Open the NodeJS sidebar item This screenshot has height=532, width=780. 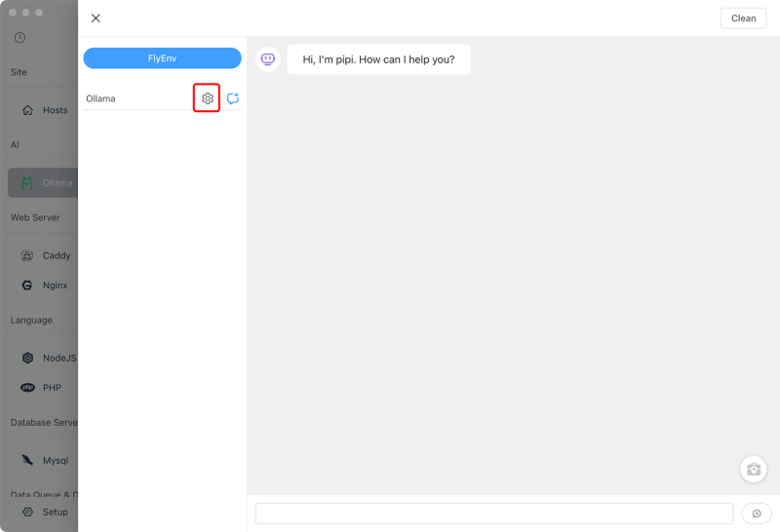tap(43, 358)
